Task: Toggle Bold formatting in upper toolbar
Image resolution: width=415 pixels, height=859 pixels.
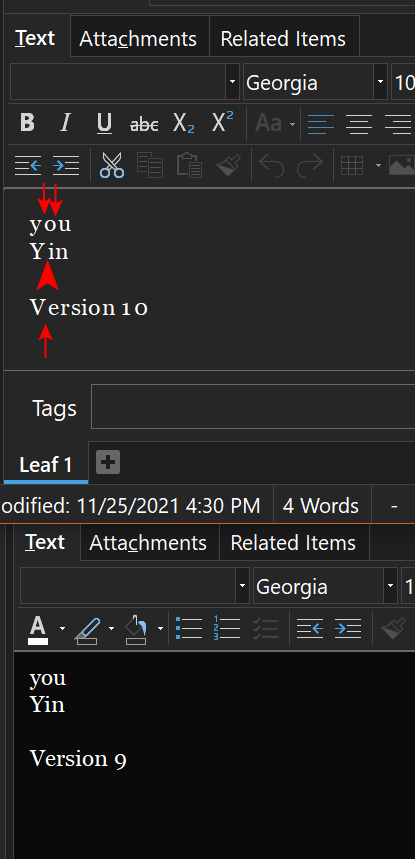Action: tap(27, 123)
